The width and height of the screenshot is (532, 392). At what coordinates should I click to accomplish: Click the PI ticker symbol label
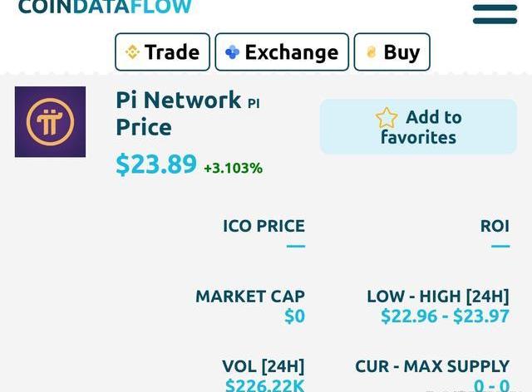[x=254, y=104]
